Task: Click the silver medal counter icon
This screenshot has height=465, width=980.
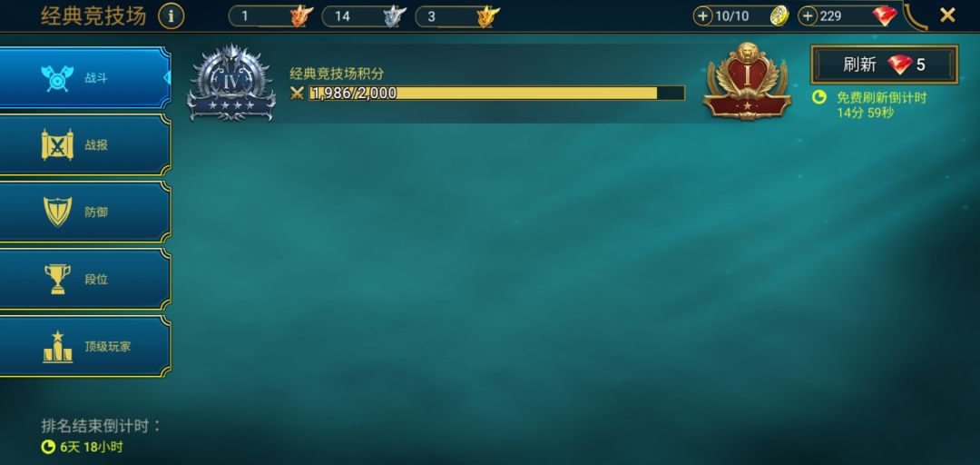Action: [x=395, y=16]
